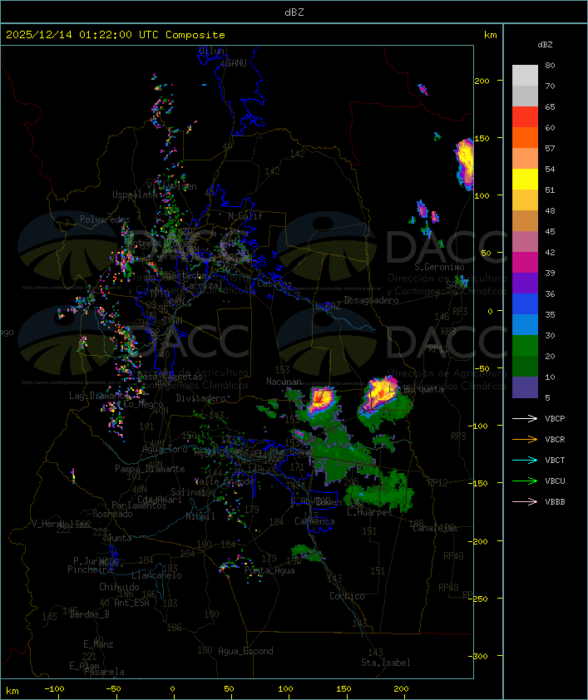Click the orange VBCR arrow icon
Viewport: 588px width, 700px height.
525,439
